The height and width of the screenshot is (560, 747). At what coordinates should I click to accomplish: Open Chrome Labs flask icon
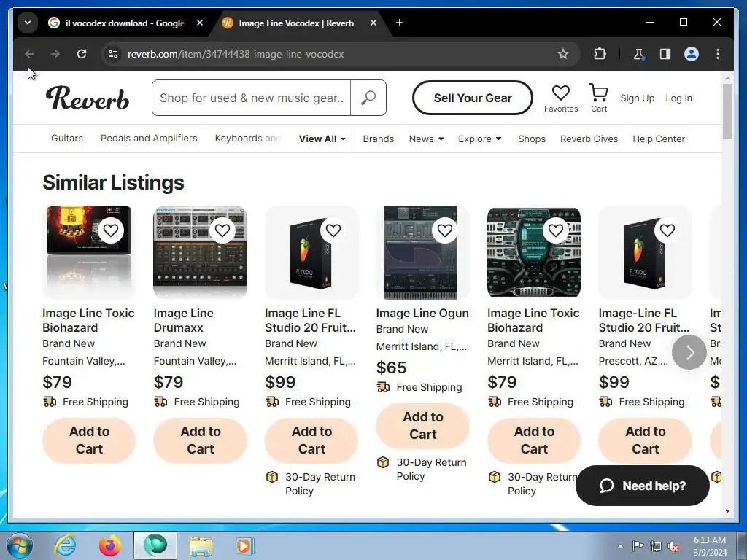(x=638, y=54)
